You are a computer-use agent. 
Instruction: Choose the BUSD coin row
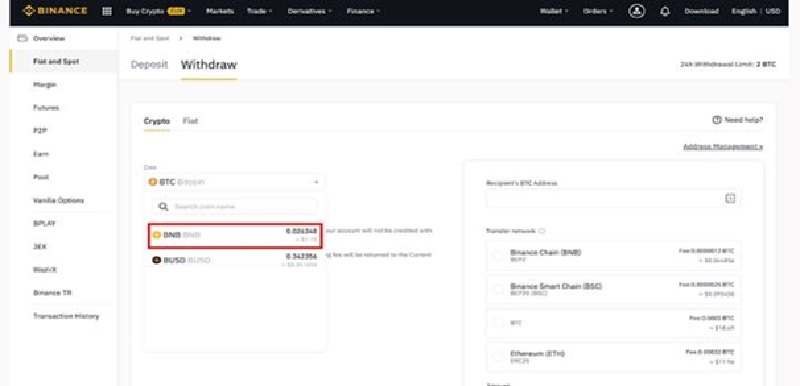click(235, 260)
